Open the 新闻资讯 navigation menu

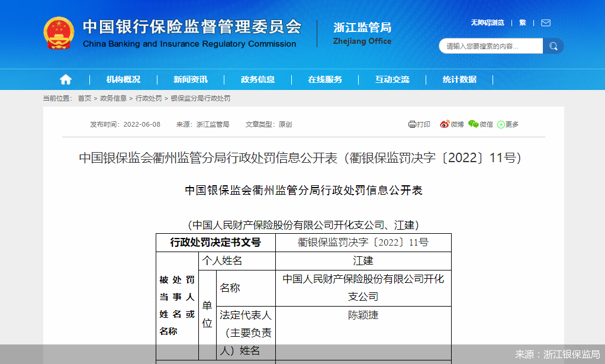click(190, 79)
